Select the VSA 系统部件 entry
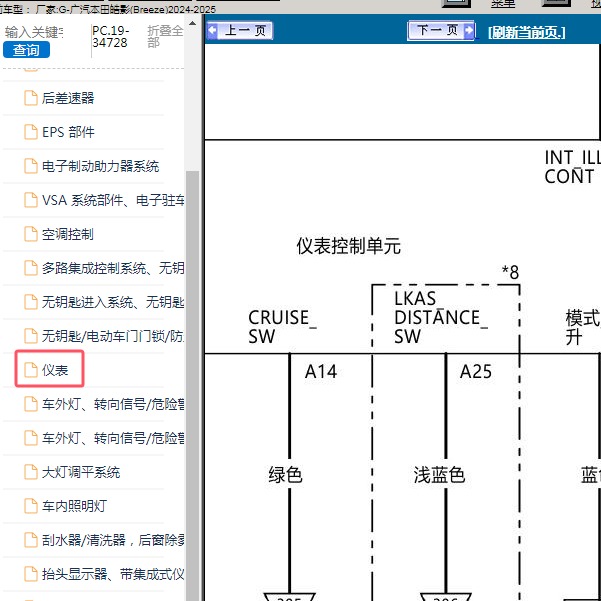This screenshot has height=601, width=601. click(x=113, y=200)
